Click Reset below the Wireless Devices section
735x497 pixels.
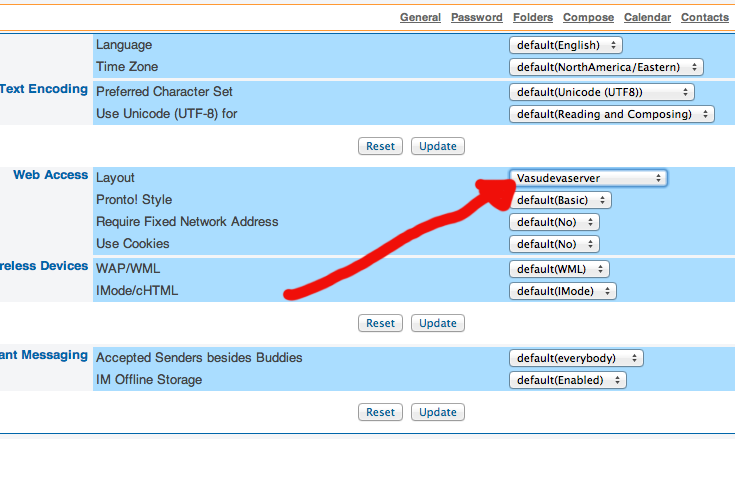pos(380,324)
